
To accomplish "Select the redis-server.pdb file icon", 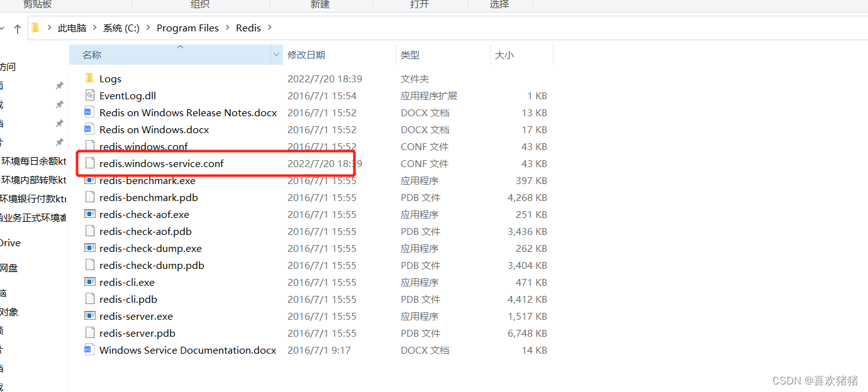I will [x=89, y=333].
